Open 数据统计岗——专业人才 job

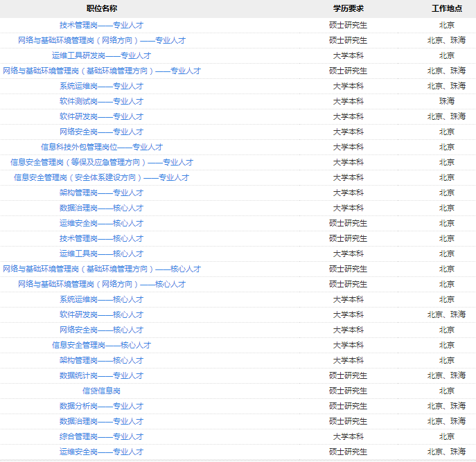pyautogui.click(x=101, y=375)
